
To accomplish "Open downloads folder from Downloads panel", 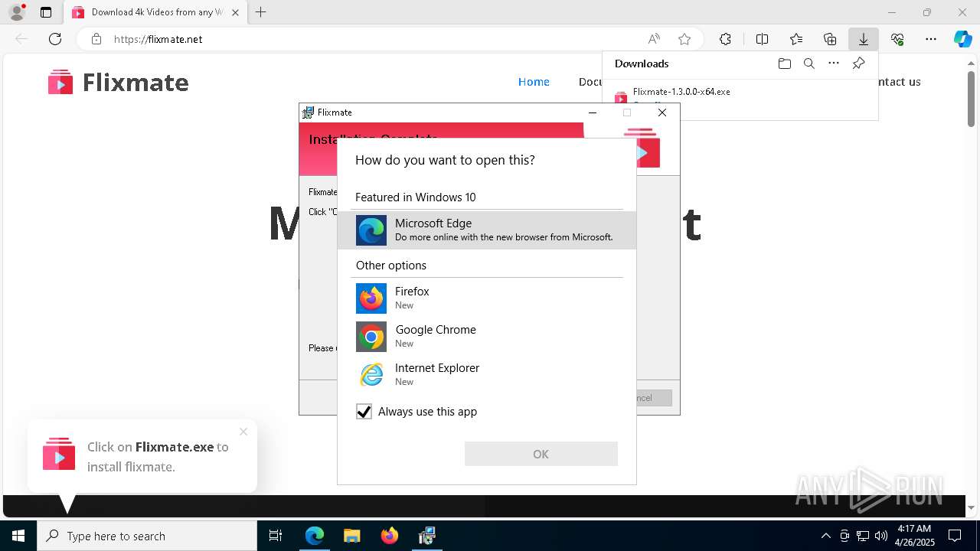I will [784, 64].
